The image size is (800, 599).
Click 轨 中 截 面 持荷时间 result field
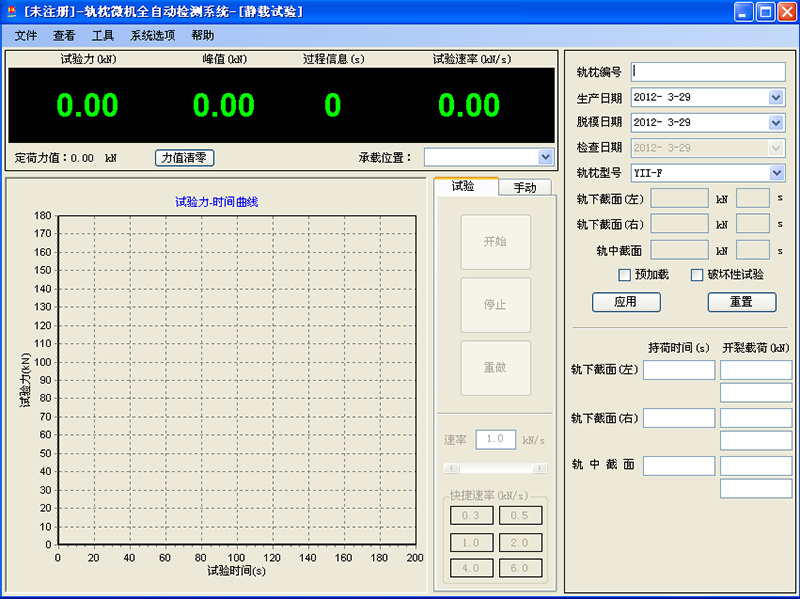pyautogui.click(x=679, y=466)
